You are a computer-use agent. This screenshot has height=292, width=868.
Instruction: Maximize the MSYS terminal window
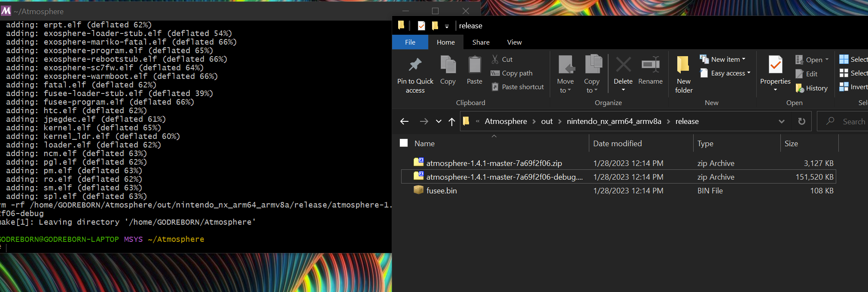pos(435,11)
